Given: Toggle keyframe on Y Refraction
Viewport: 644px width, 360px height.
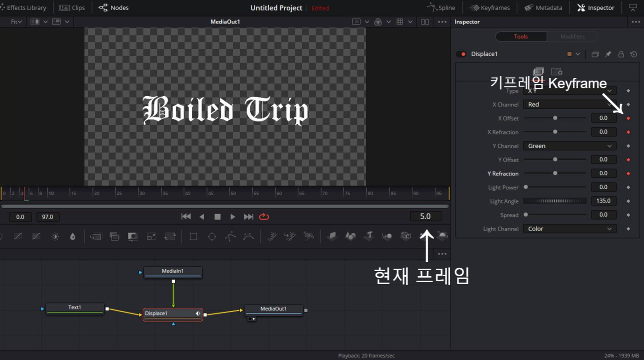Looking at the screenshot, I should [x=628, y=174].
